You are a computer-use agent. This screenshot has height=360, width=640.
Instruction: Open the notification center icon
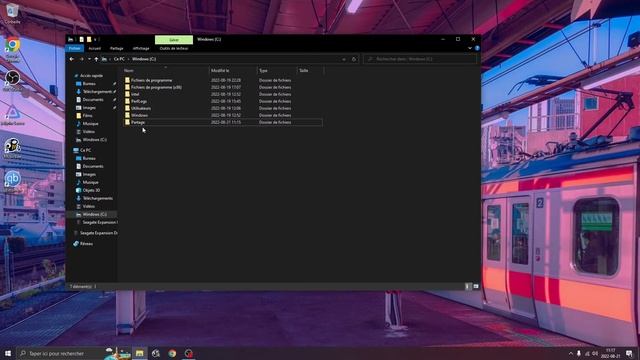(629, 353)
